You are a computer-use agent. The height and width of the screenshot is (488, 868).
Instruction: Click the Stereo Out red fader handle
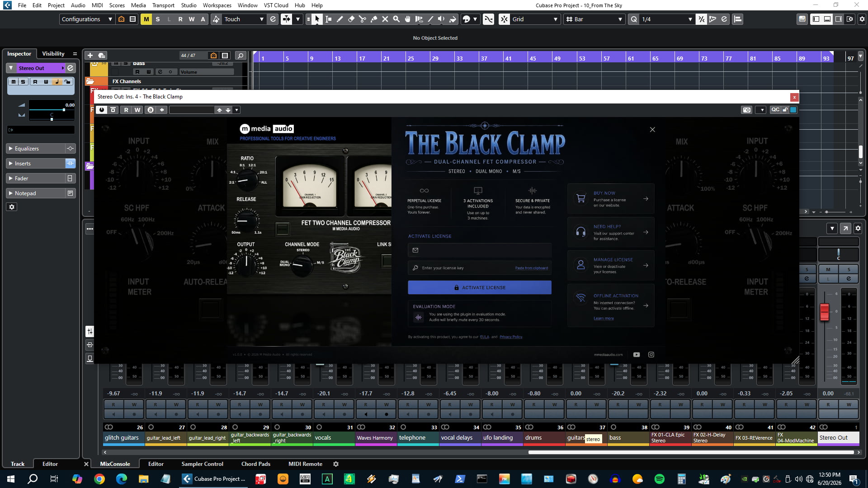(x=824, y=312)
